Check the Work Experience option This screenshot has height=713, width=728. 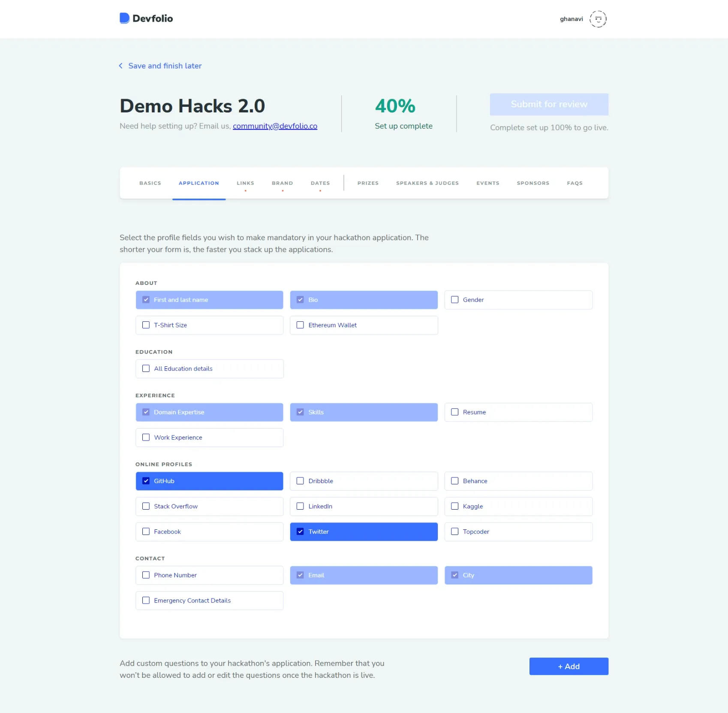pyautogui.click(x=209, y=438)
